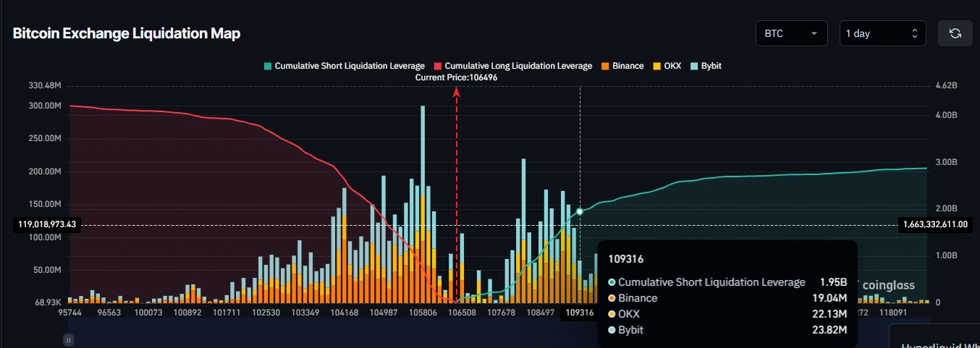The height and width of the screenshot is (348, 980).
Task: Click the tooltip Bybit row showing 23.82M
Action: pyautogui.click(x=727, y=330)
